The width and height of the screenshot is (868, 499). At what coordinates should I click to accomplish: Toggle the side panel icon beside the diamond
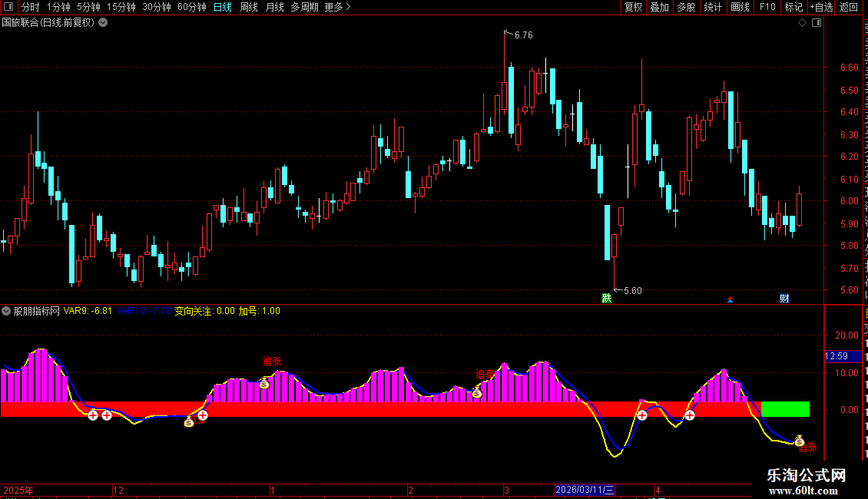(817, 23)
